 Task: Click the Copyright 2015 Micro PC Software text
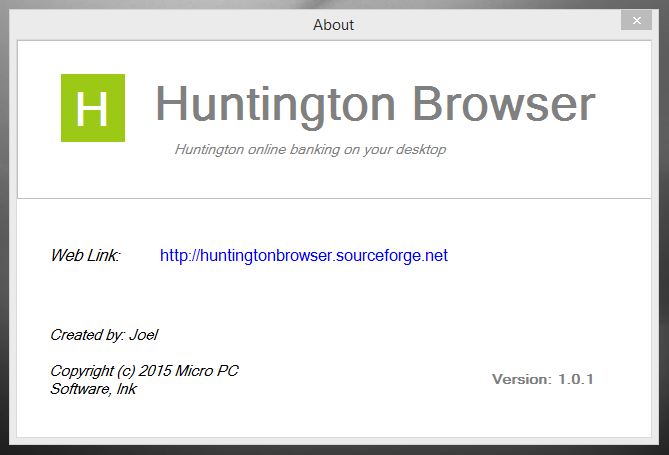[x=144, y=380]
